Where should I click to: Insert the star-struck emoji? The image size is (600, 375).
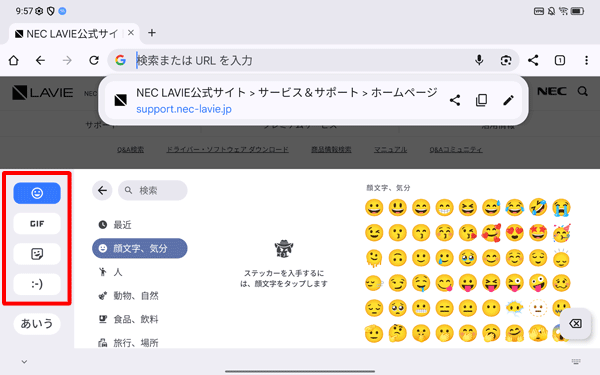click(538, 233)
